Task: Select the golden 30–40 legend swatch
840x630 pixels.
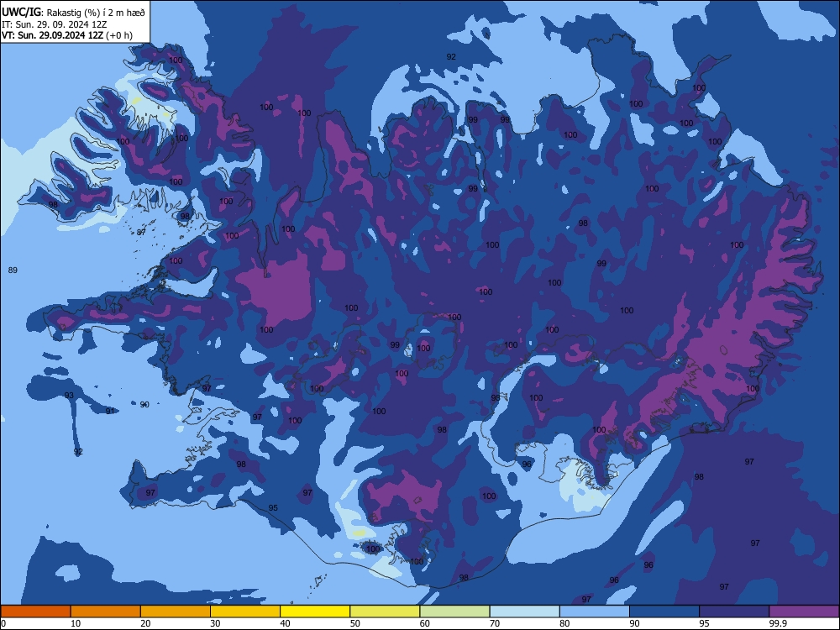Action: click(245, 612)
